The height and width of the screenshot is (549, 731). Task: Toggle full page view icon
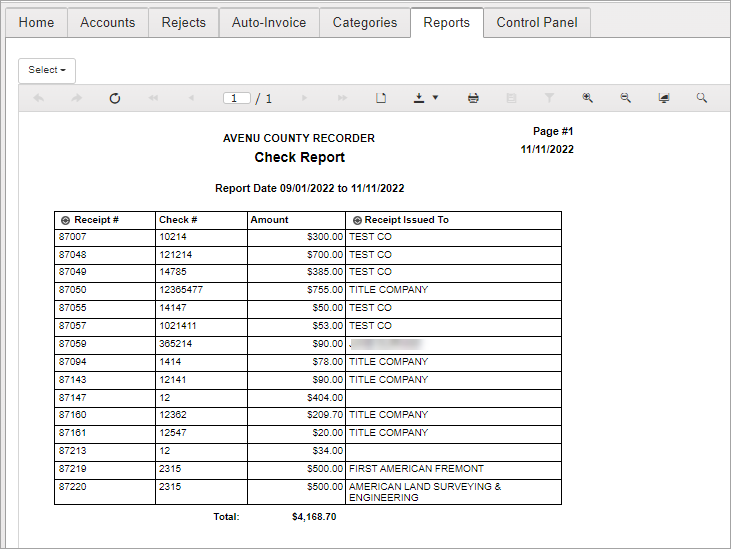[x=663, y=98]
